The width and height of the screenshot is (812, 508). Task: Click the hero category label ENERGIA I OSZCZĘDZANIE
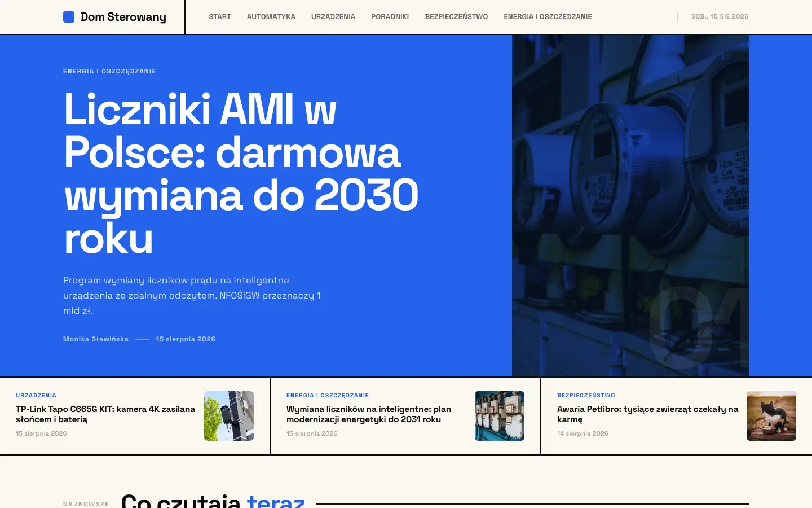point(109,71)
